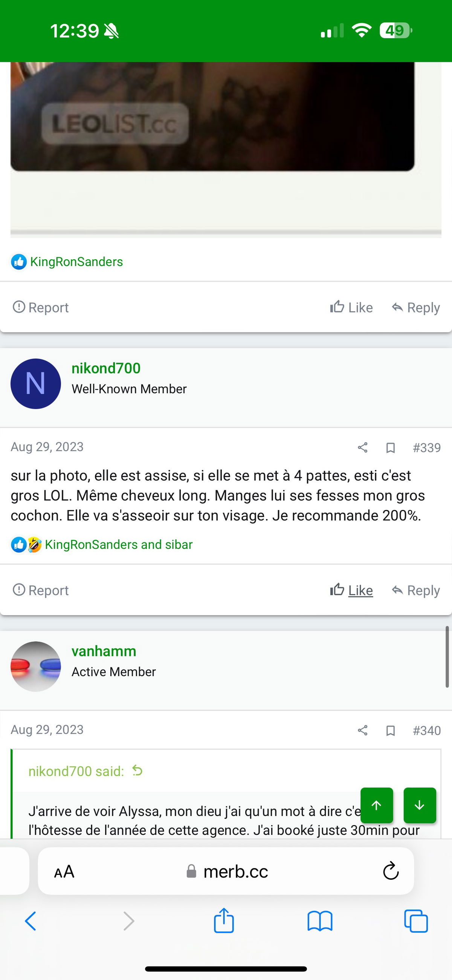Open Safari bookmarks book icon
The width and height of the screenshot is (452, 980).
pos(320,922)
